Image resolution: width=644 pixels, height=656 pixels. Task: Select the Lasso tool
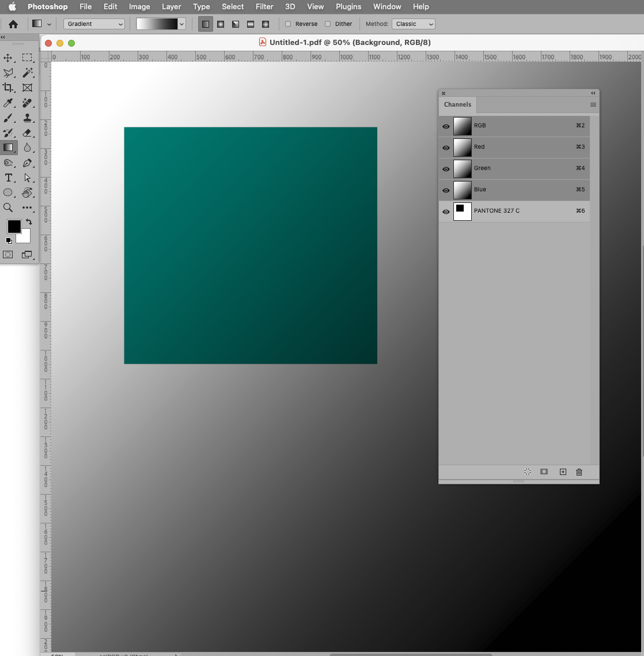pyautogui.click(x=7, y=72)
